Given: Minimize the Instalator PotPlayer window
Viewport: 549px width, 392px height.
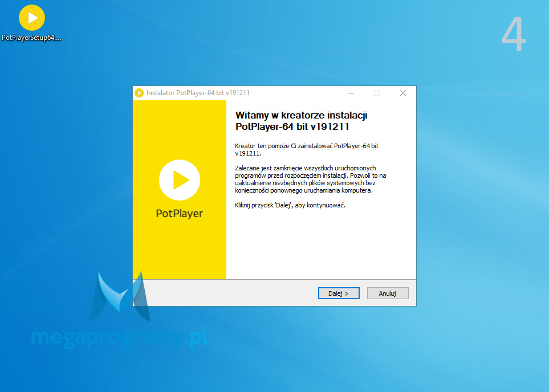Looking at the screenshot, I should coord(351,93).
